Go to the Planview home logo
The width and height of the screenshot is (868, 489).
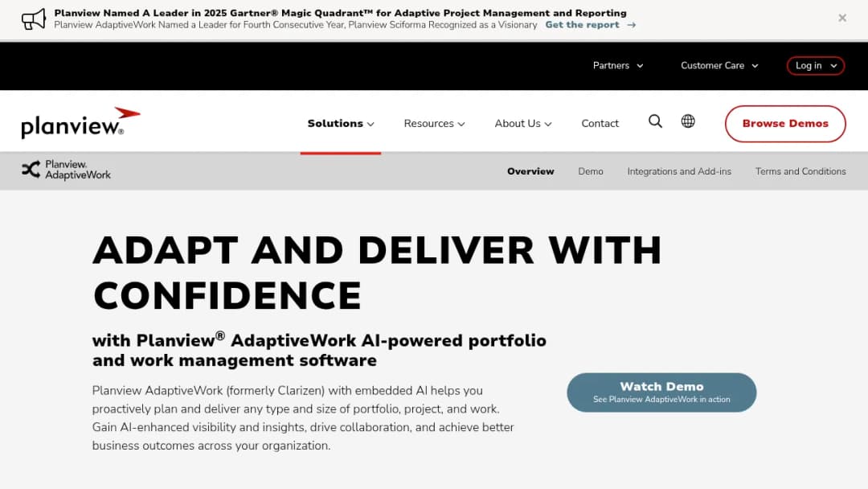(x=81, y=123)
